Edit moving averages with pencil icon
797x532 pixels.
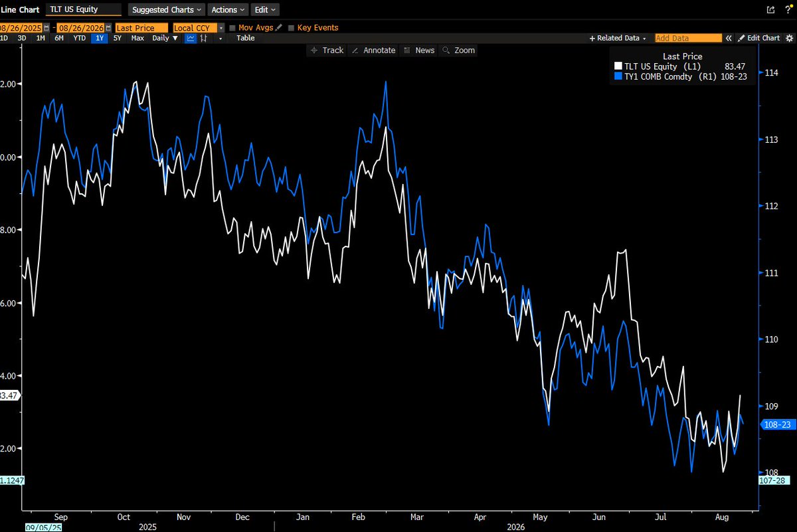(x=279, y=28)
